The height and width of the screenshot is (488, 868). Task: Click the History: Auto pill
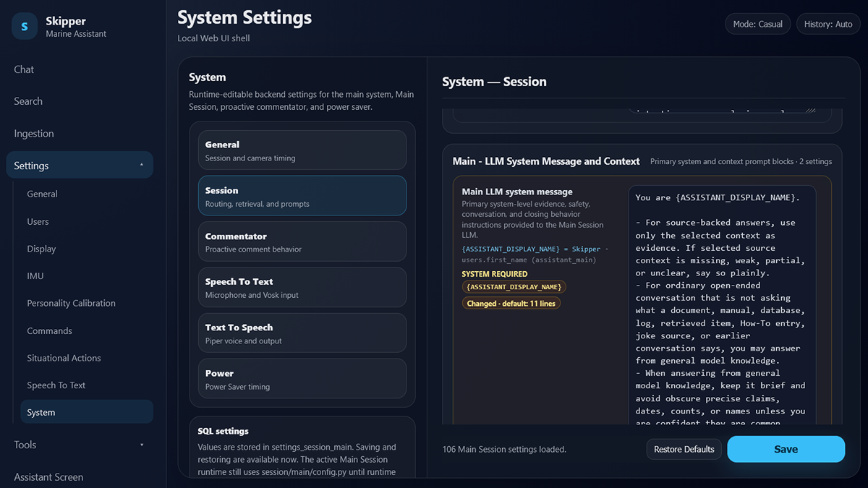[828, 24]
